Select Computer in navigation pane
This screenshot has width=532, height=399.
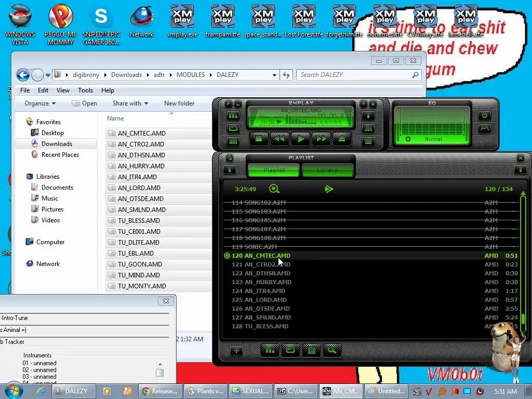click(50, 242)
